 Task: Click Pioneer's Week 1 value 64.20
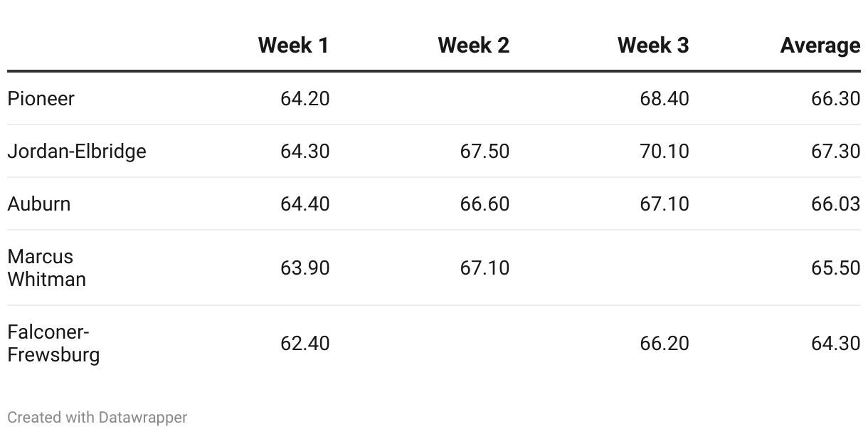pyautogui.click(x=305, y=99)
